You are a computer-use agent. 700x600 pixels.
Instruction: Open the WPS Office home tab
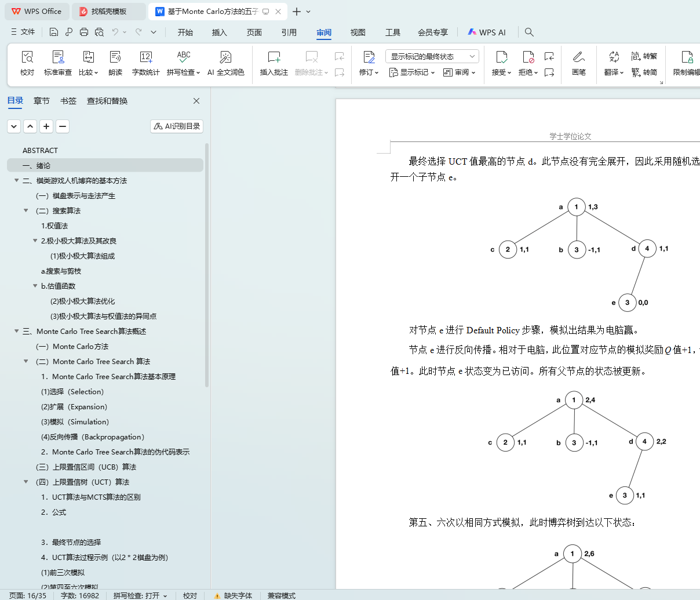(x=37, y=11)
